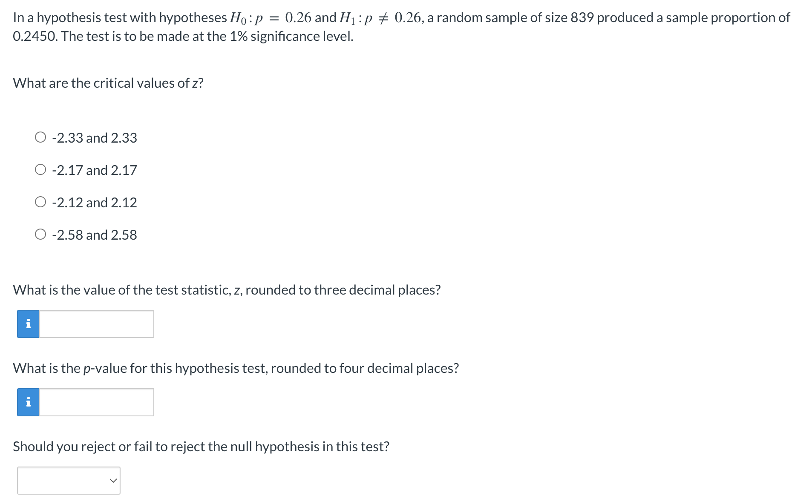Choose the critical values -2.58 and 2.58
Image resolution: width=812 pixels, height=504 pixels.
click(x=41, y=234)
